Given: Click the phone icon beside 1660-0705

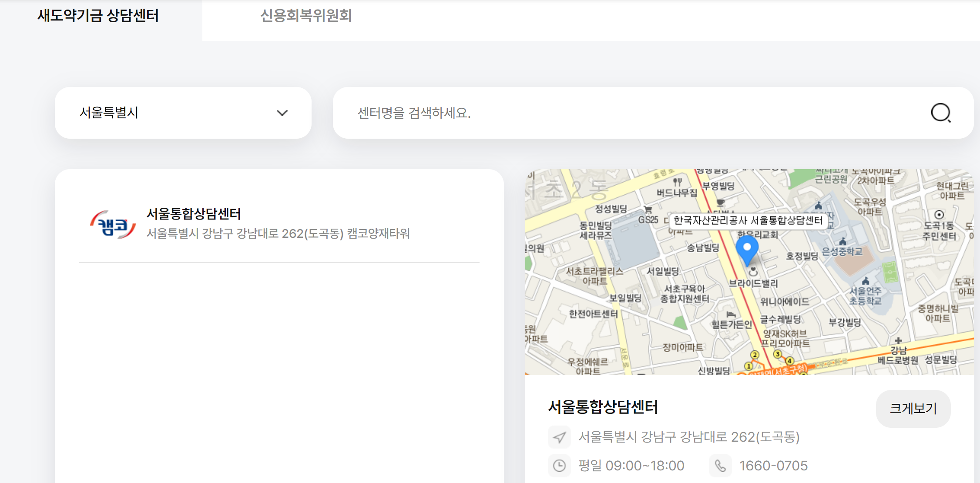Looking at the screenshot, I should click(x=720, y=466).
